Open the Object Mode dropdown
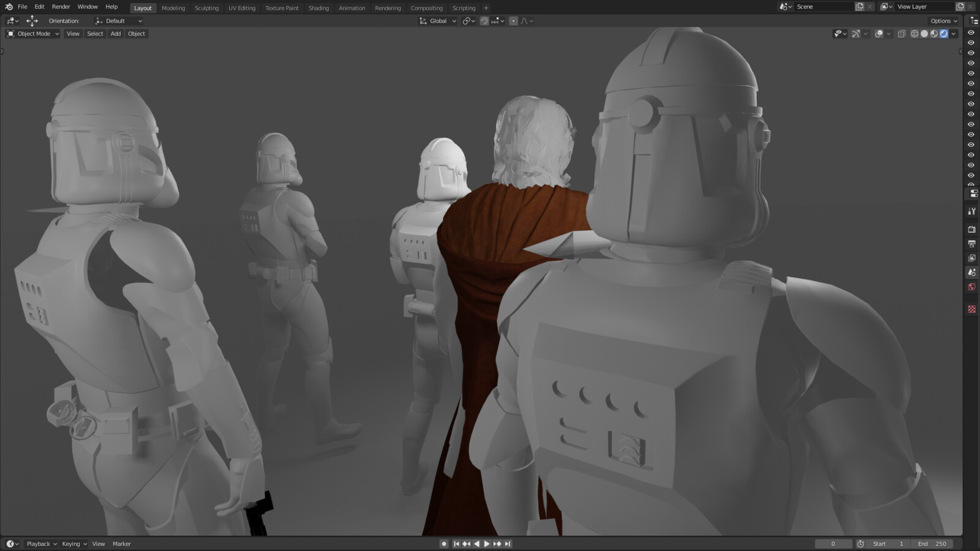This screenshot has height=551, width=980. tap(33, 34)
